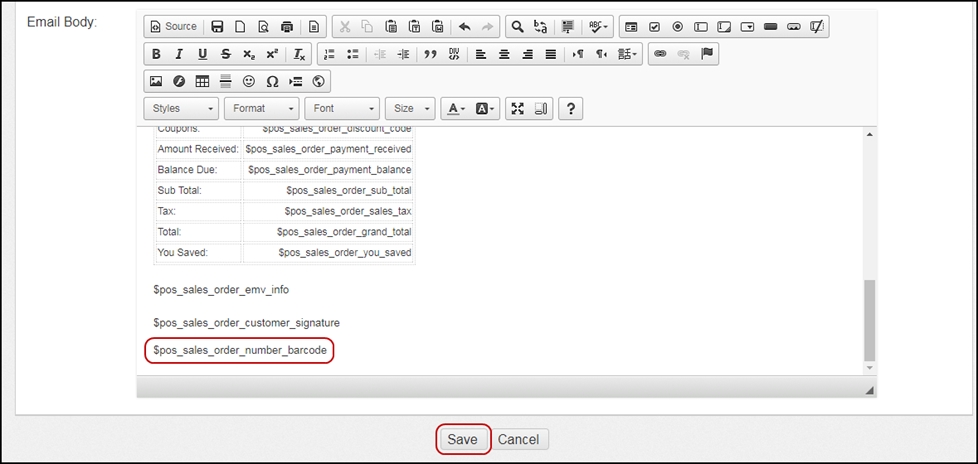Screen dimensions: 978x464
Task: Insert a bulleted list
Action: coord(353,54)
